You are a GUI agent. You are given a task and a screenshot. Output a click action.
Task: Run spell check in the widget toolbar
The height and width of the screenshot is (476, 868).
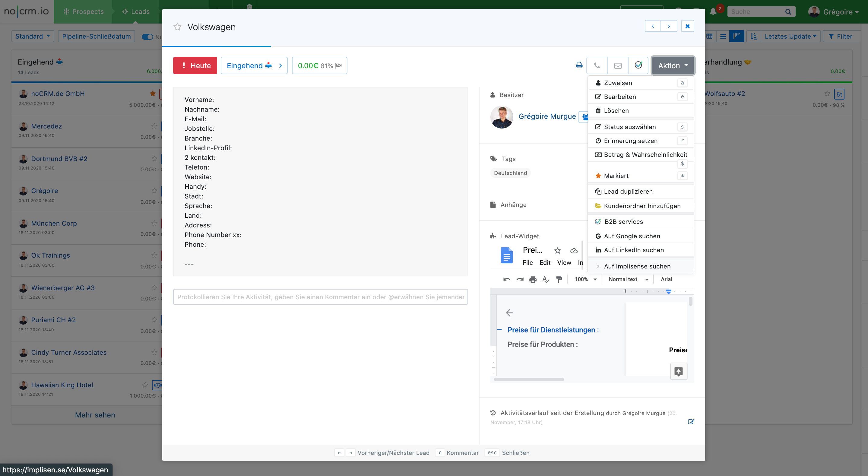546,279
